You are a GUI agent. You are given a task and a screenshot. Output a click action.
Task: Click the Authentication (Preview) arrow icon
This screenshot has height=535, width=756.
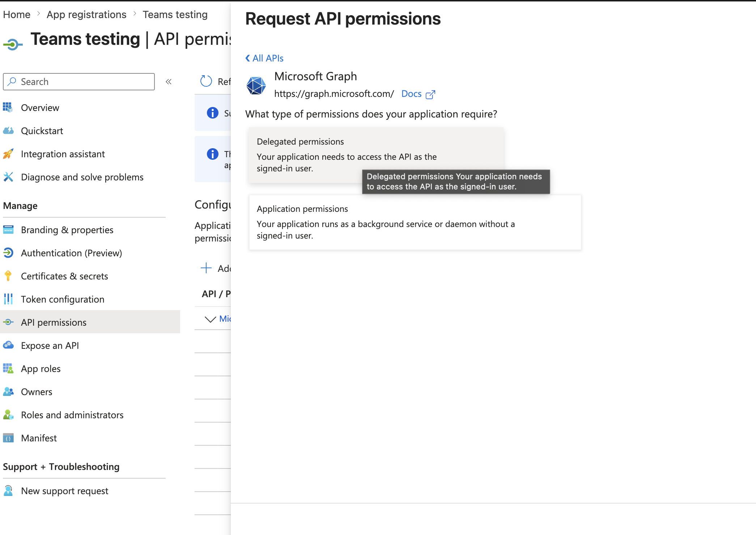pos(8,253)
